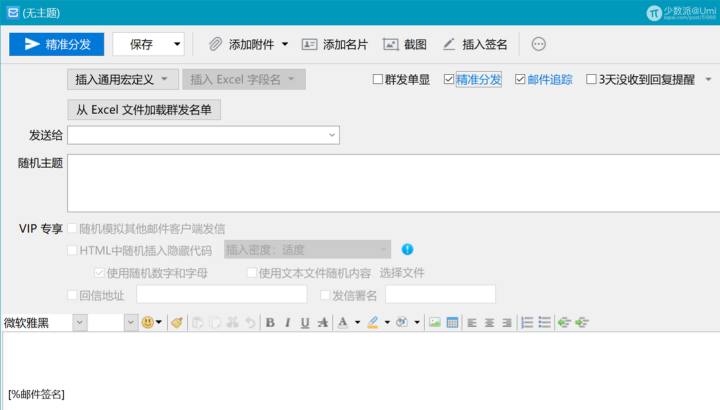Insert a bulleted list
The height and width of the screenshot is (410, 720).
545,323
